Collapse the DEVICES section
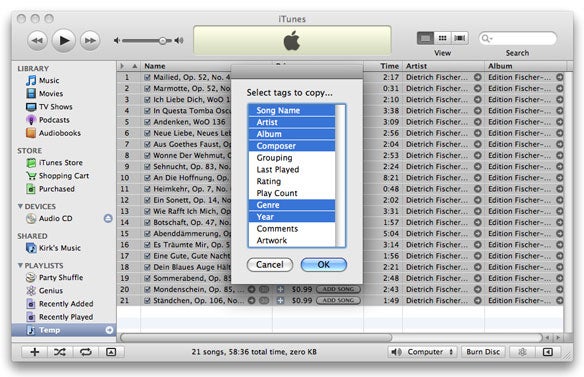The height and width of the screenshot is (377, 584). coord(20,206)
